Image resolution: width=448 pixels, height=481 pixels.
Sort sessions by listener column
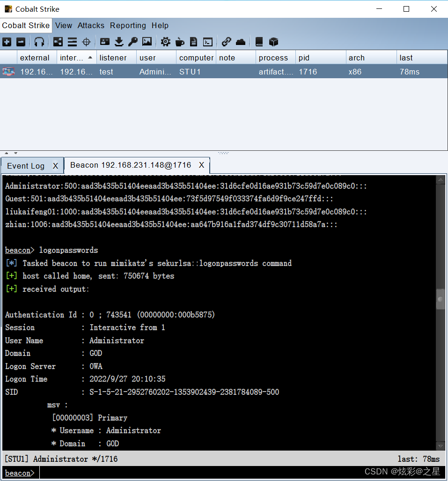coord(116,58)
